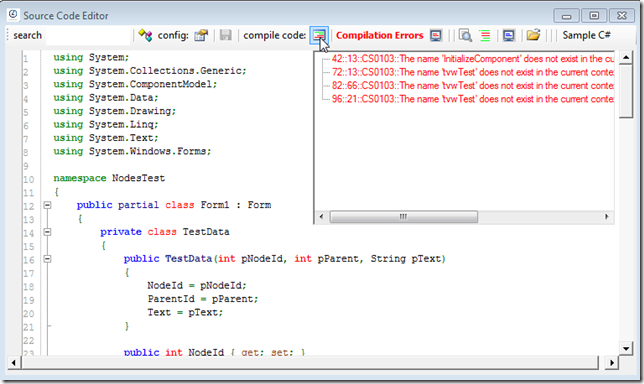Image resolution: width=644 pixels, height=384 pixels.
Task: Click 'using System.Data;' line
Action: point(106,98)
